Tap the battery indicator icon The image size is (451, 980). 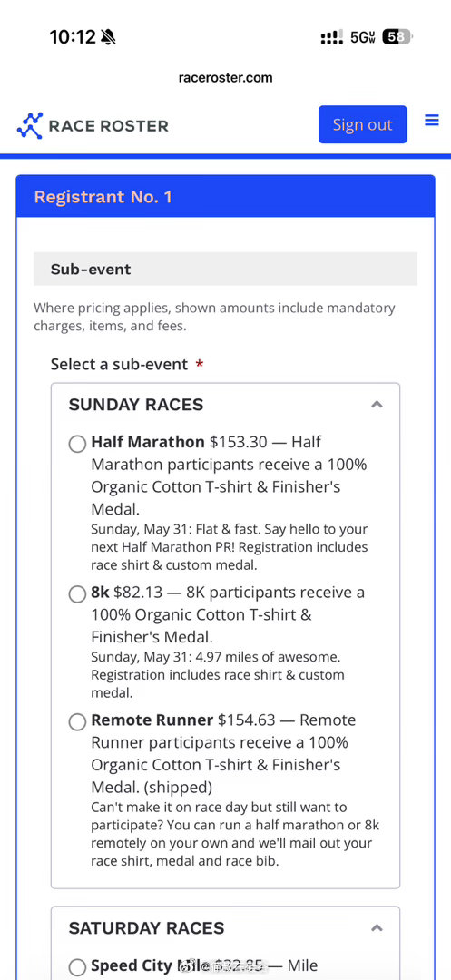pyautogui.click(x=397, y=37)
